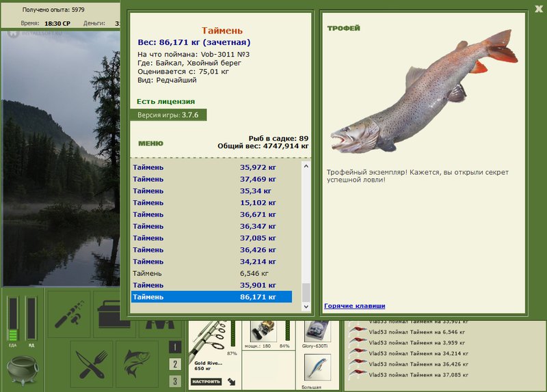Click the Деньги label
547x392 pixels.
(94, 23)
